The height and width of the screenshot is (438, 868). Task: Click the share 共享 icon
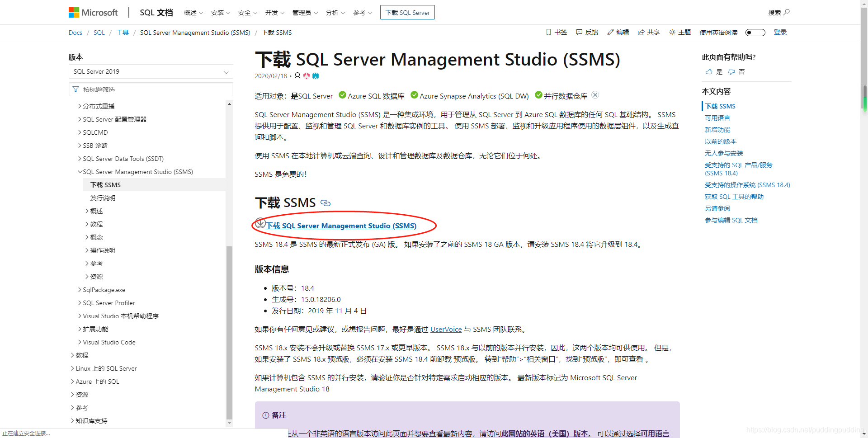tap(641, 32)
